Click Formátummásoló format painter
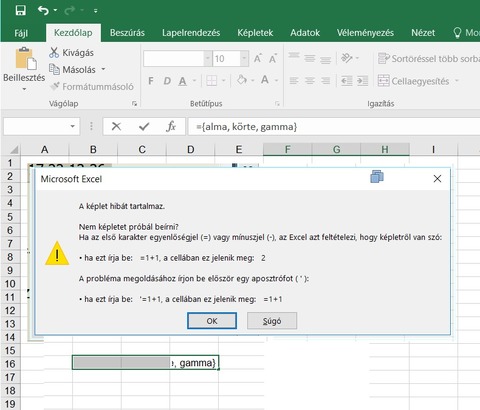Viewport: 480px width, 410px height. pos(92,87)
